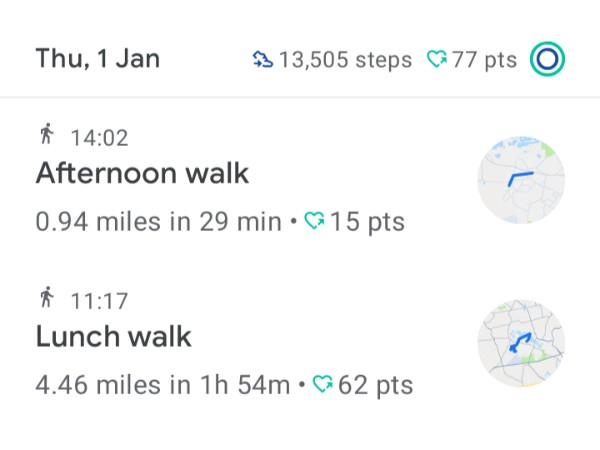View the 13,505 steps total
This screenshot has height=450, width=600.
[346, 60]
